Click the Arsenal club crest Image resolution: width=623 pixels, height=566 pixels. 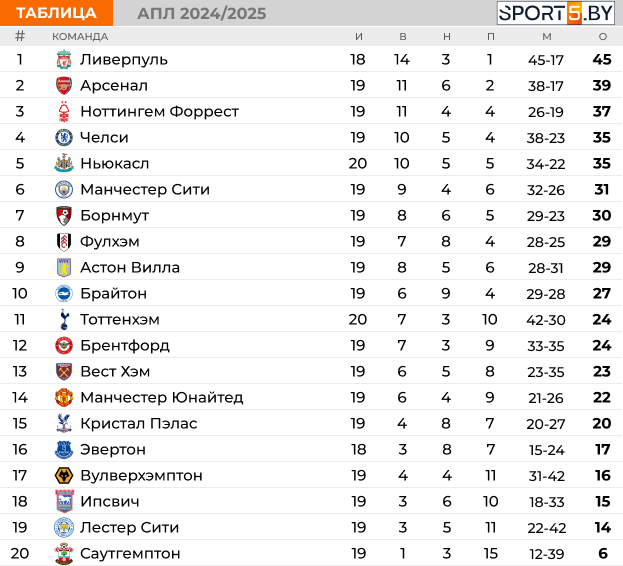64,85
